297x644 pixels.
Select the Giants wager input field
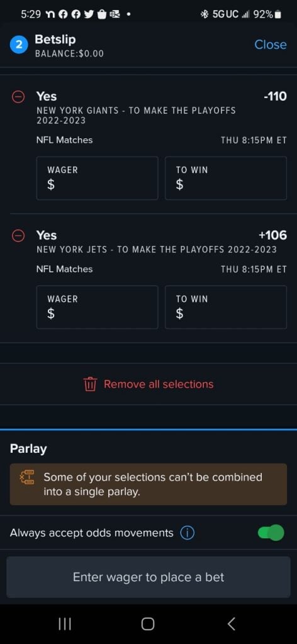(x=98, y=178)
